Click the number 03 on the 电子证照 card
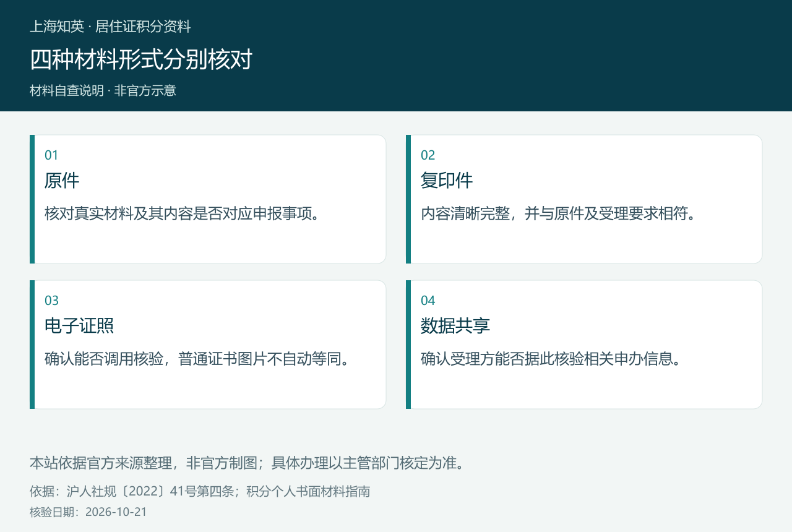 coord(51,301)
